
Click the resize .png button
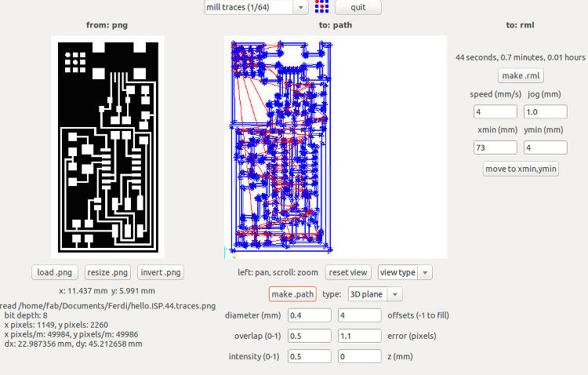pyautogui.click(x=107, y=272)
